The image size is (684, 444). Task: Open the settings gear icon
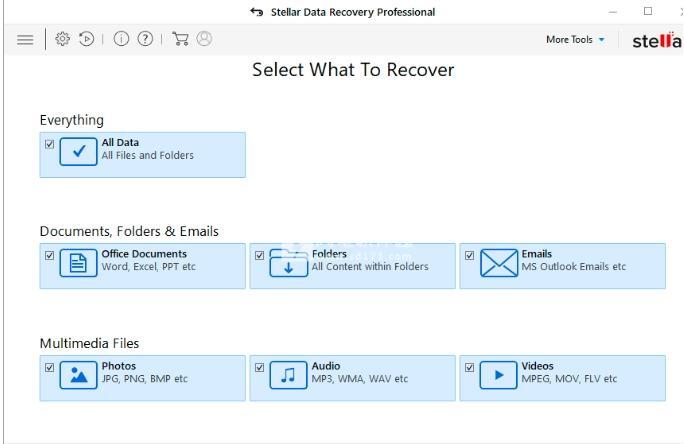tap(62, 39)
